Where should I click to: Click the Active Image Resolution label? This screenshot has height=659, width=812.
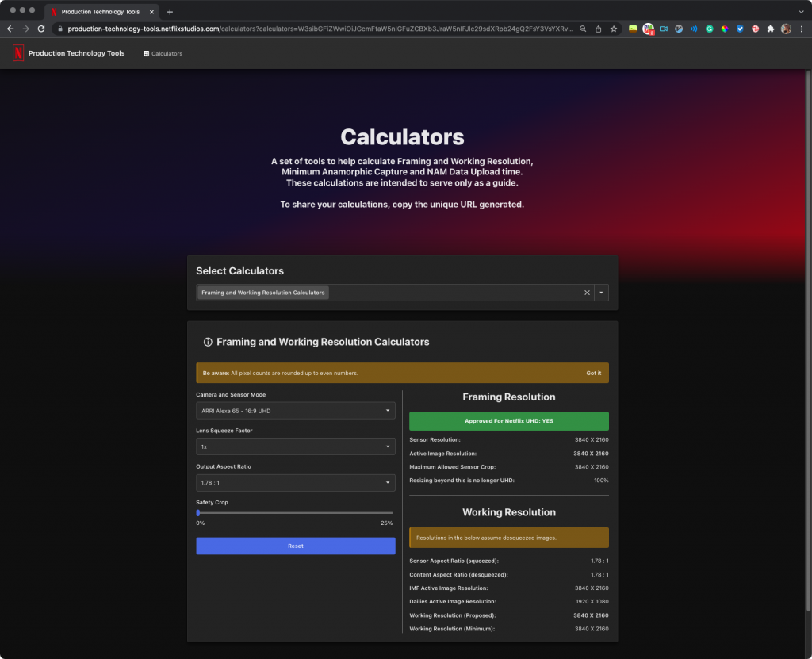pos(442,454)
